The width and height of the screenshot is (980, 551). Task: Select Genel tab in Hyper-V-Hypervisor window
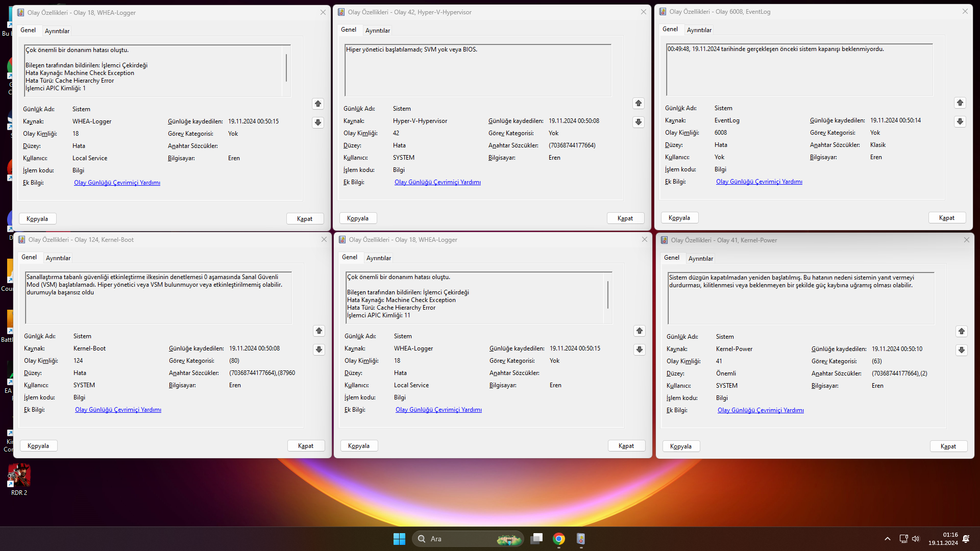pyautogui.click(x=349, y=30)
